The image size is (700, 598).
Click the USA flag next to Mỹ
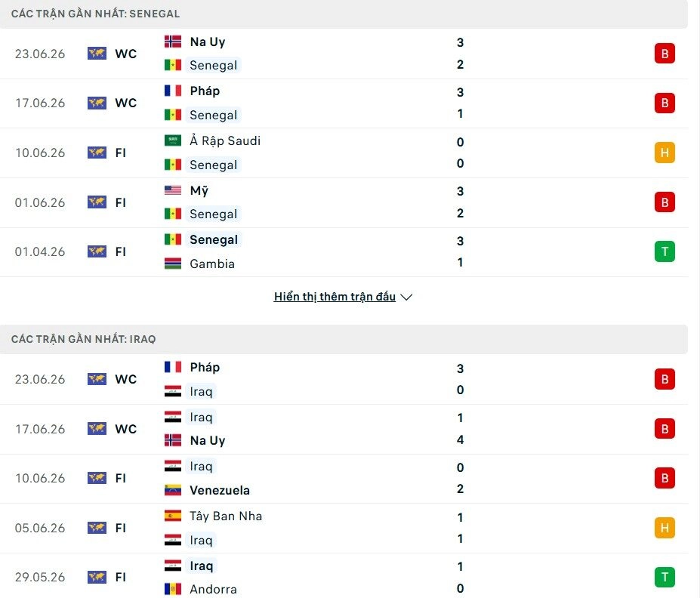(x=173, y=190)
